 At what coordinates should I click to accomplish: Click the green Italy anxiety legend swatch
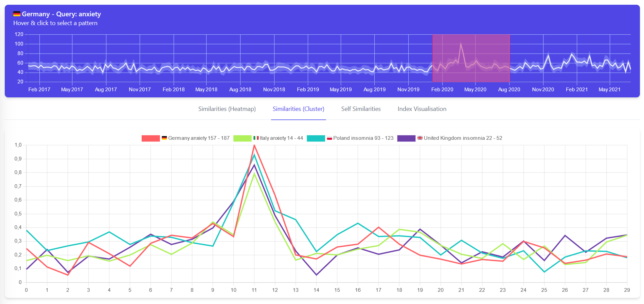[x=242, y=138]
